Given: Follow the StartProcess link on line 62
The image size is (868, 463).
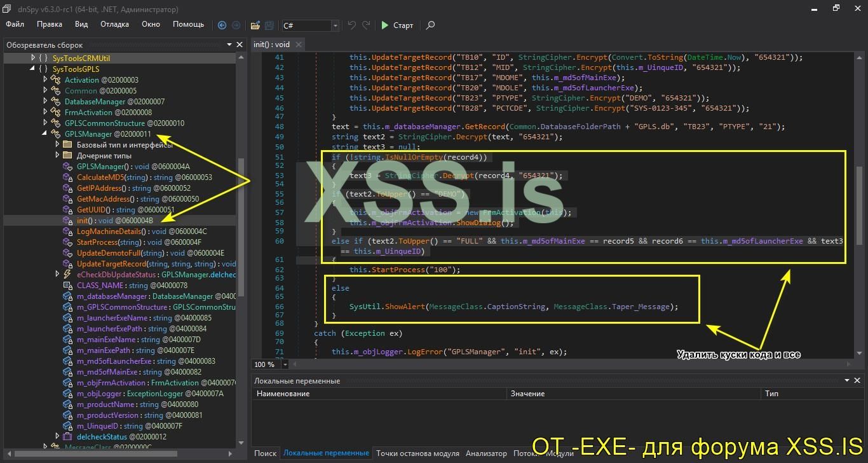Looking at the screenshot, I should (397, 270).
